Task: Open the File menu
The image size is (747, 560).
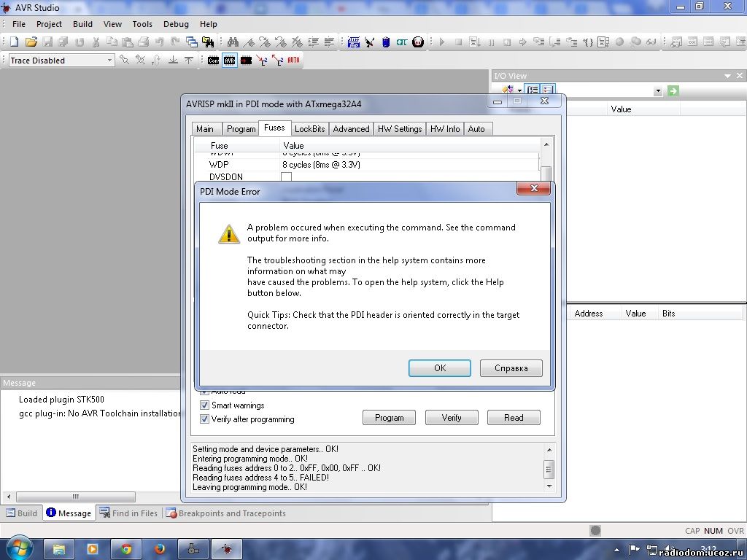Action: click(x=19, y=24)
